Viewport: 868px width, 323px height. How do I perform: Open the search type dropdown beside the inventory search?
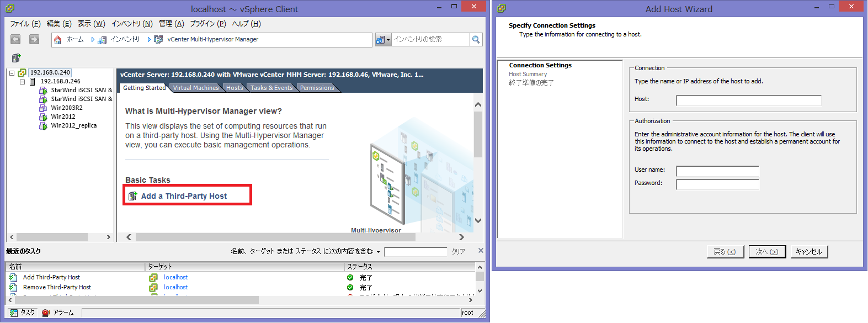tap(383, 40)
